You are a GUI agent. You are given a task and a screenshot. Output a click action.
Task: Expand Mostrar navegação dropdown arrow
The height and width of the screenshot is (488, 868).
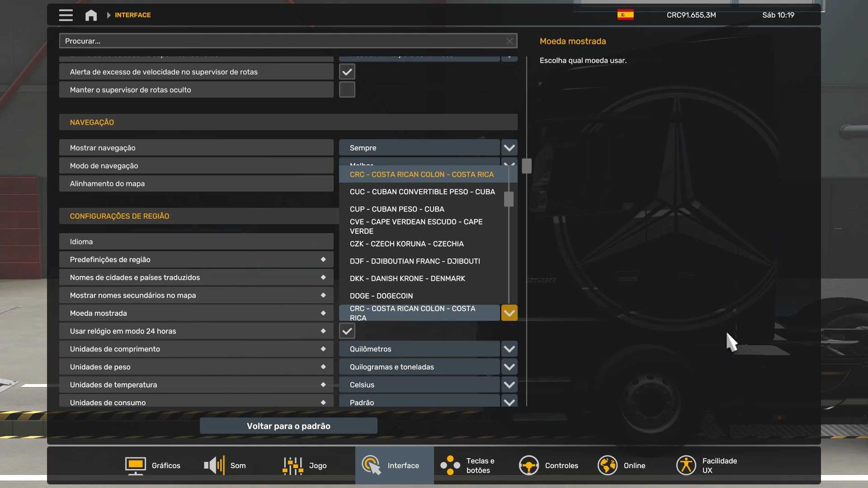509,148
